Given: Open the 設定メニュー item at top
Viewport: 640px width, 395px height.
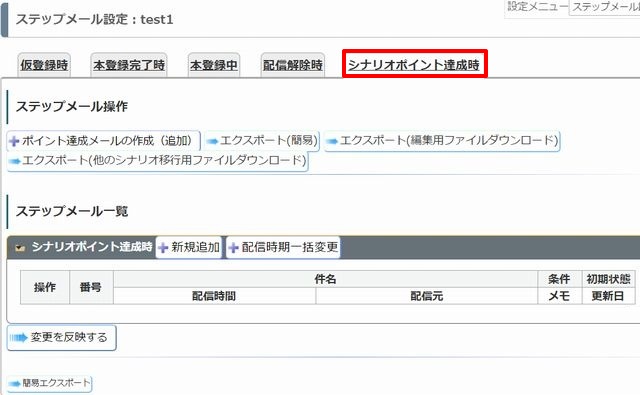Looking at the screenshot, I should (x=537, y=7).
